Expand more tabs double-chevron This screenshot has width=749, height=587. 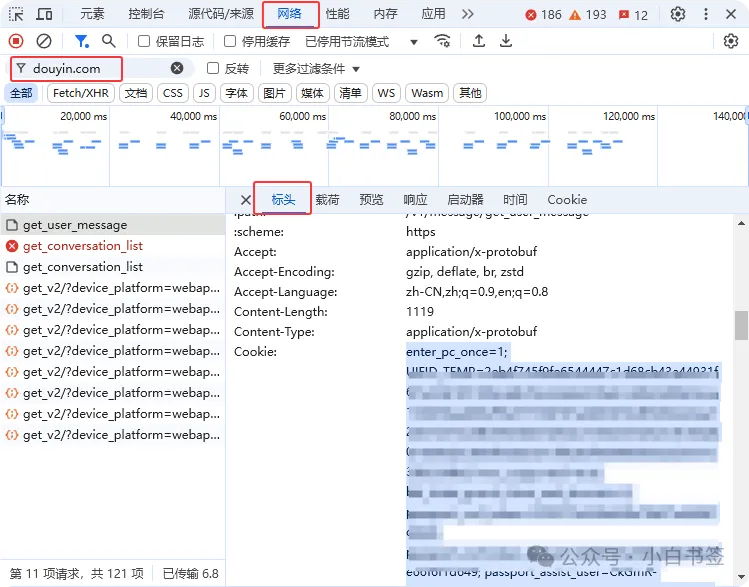(468, 14)
